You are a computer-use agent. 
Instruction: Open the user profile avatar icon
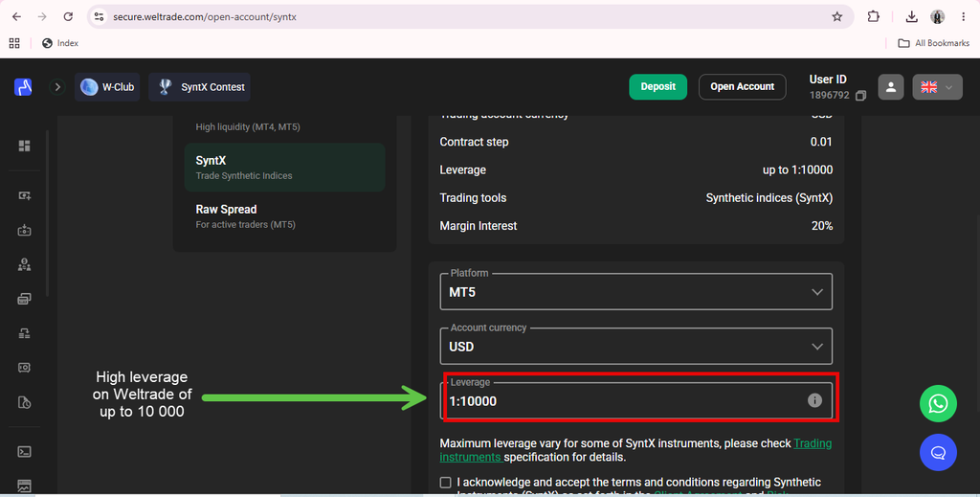coord(891,87)
